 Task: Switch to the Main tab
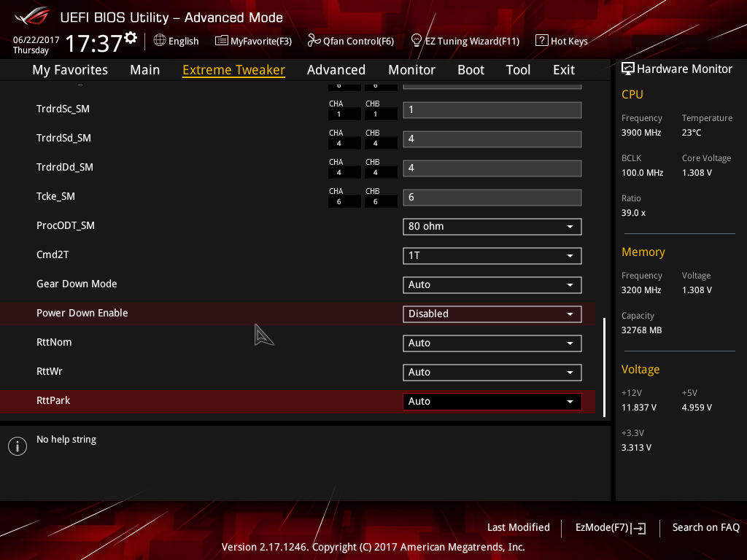[x=145, y=70]
